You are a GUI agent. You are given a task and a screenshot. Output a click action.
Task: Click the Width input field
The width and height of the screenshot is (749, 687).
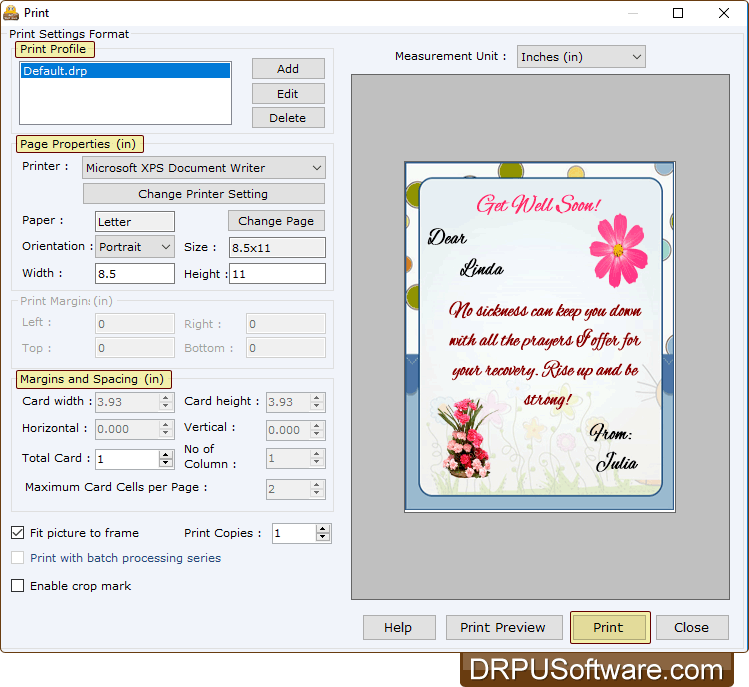coord(134,273)
